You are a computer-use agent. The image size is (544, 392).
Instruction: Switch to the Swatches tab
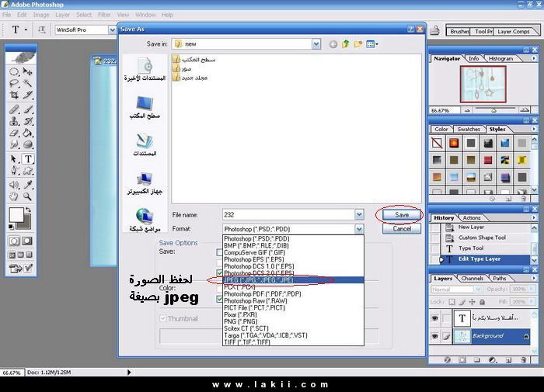pyautogui.click(x=469, y=129)
